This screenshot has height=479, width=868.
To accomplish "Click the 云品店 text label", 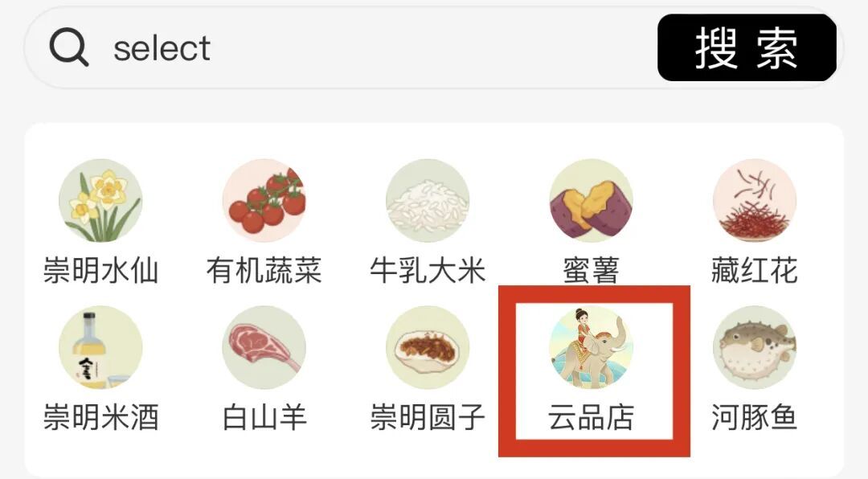I will (592, 417).
